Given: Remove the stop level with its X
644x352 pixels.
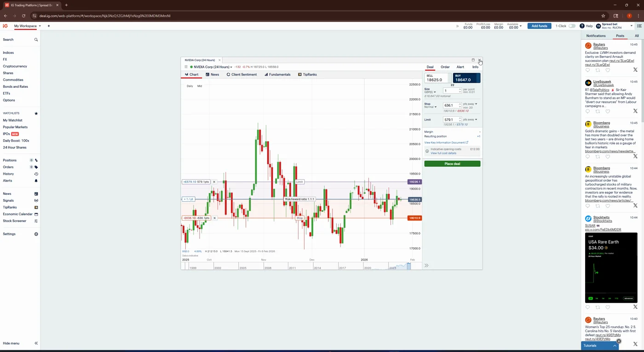Looking at the screenshot, I should click(x=214, y=218).
